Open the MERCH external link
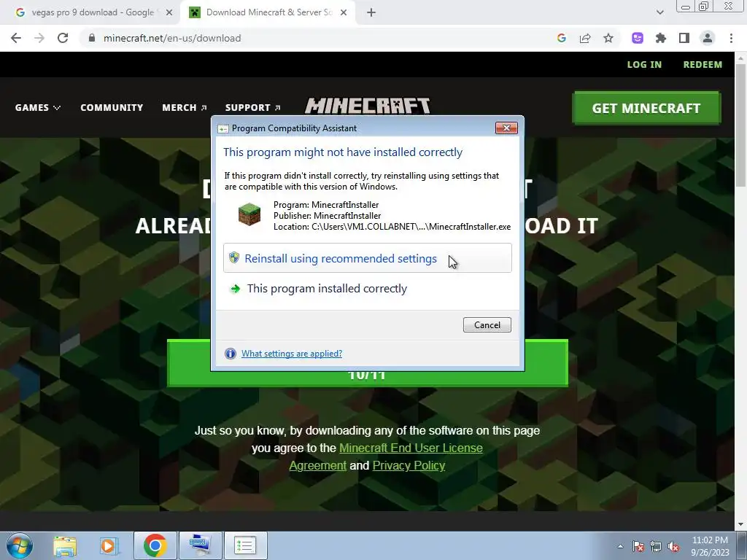The width and height of the screenshot is (747, 560). tap(185, 108)
